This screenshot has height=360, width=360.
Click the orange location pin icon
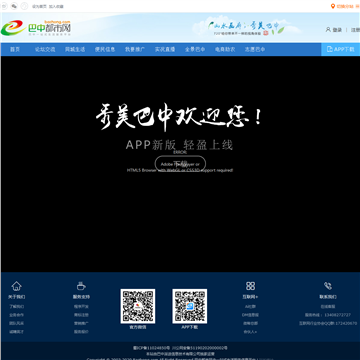(333, 6)
